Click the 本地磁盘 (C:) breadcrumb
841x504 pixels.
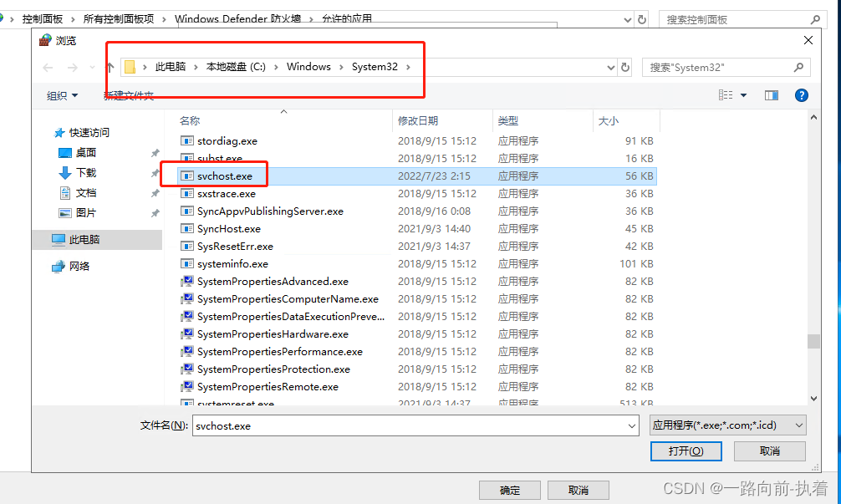pos(236,67)
